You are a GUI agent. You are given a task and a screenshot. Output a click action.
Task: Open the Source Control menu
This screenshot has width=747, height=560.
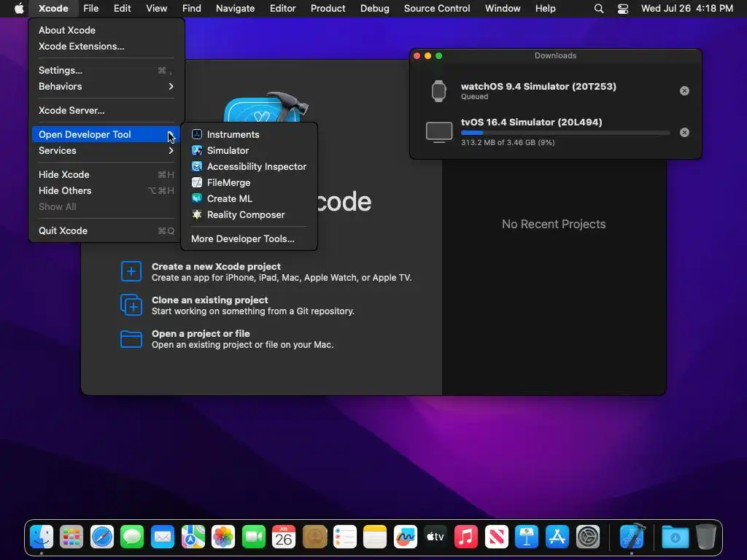[437, 9]
